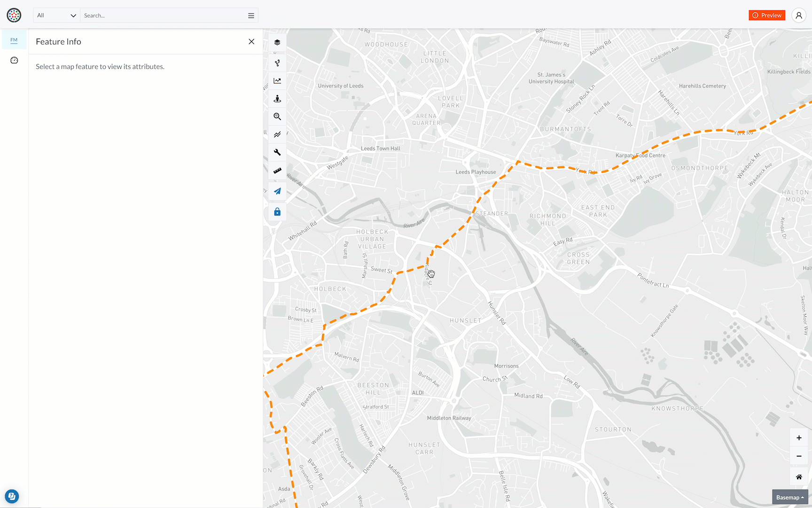Zoom in the map with plus
The image size is (812, 508).
[799, 438]
